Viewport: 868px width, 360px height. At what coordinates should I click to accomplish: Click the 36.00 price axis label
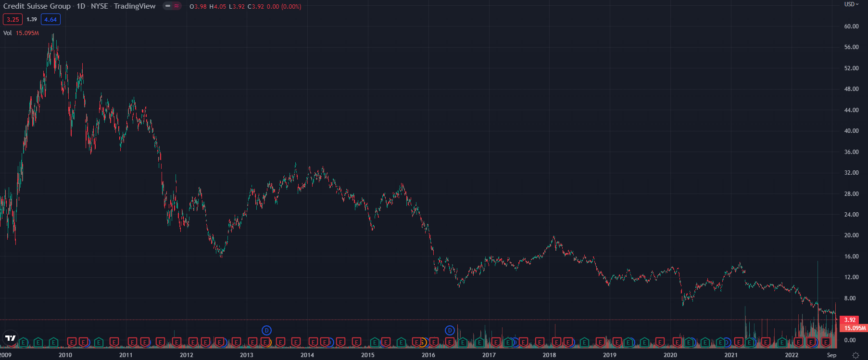[x=851, y=152]
